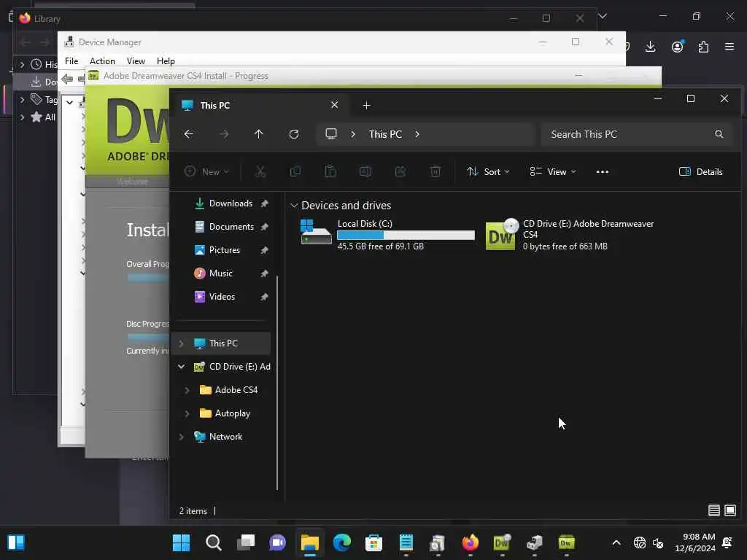747x560 pixels.
Task: Open CD Drive (E:) Adobe Dreamweaver CS4
Action: pyautogui.click(x=572, y=234)
